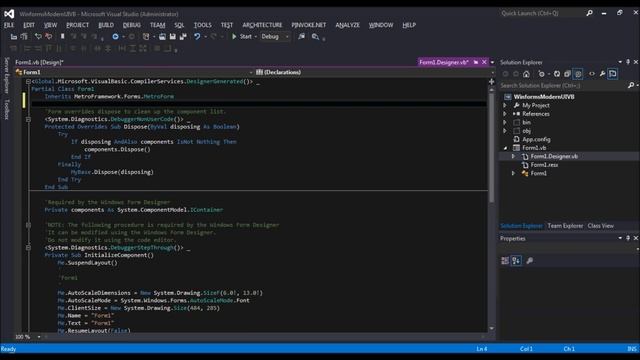Open the zoom level 100 % dropdown
Viewport: 640px width, 360px height.
(x=39, y=337)
